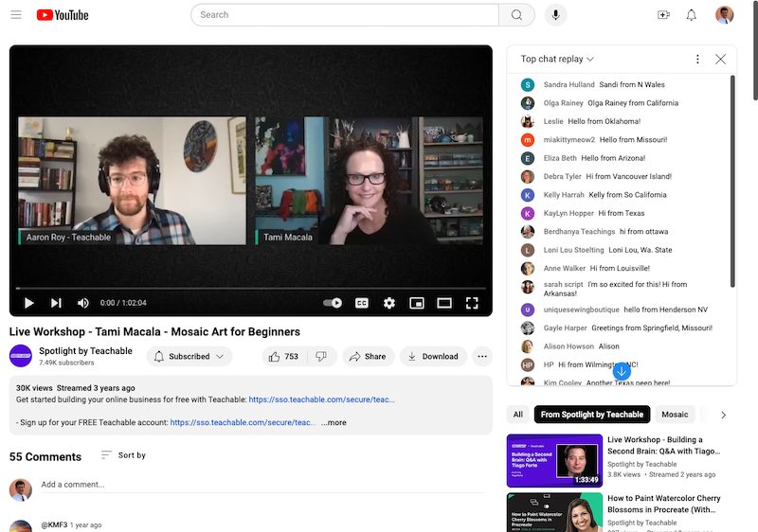
Task: Switch to theater mode view
Action: pyautogui.click(x=443, y=303)
